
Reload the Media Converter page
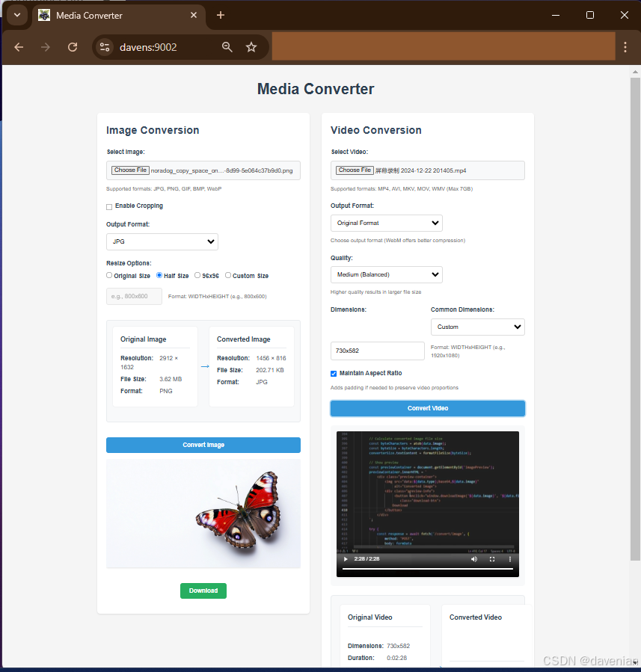(73, 47)
